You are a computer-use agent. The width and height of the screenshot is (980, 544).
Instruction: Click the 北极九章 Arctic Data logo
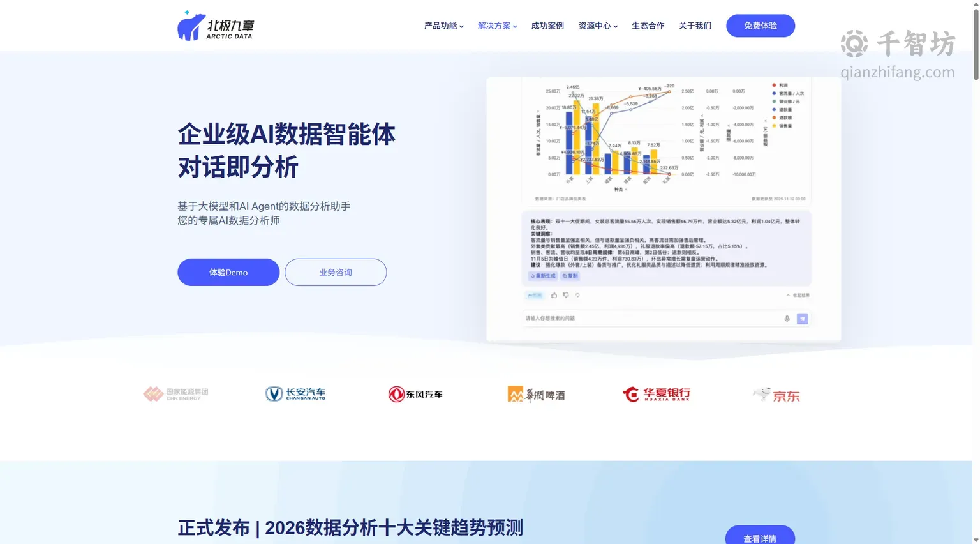(x=216, y=26)
